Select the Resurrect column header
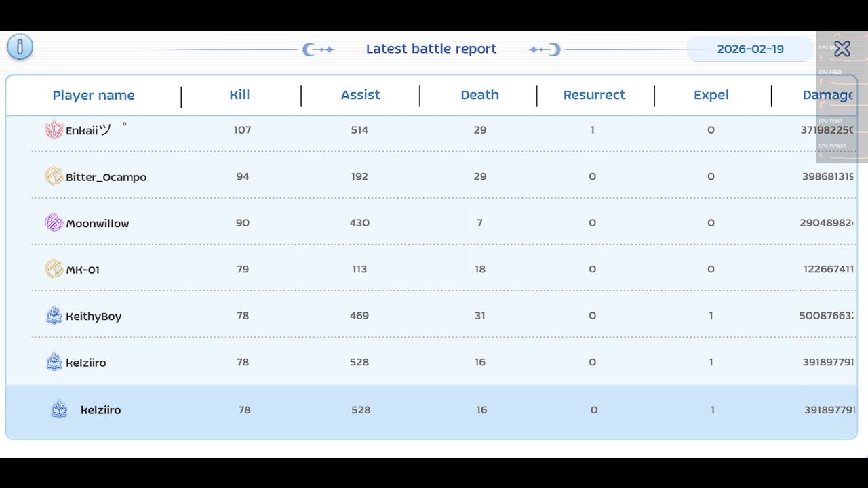Screen dimensions: 868x488 point(594,95)
